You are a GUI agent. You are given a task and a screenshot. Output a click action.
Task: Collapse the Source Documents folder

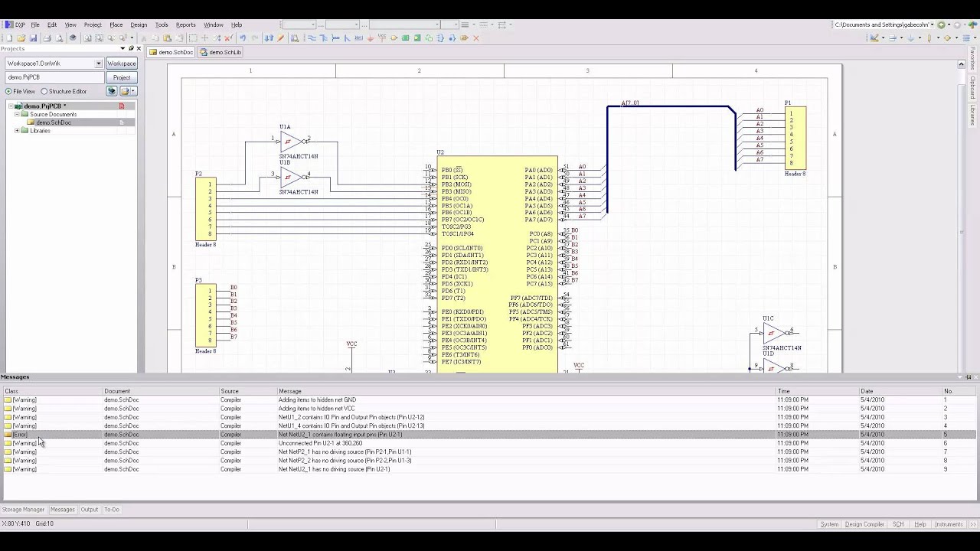17,114
